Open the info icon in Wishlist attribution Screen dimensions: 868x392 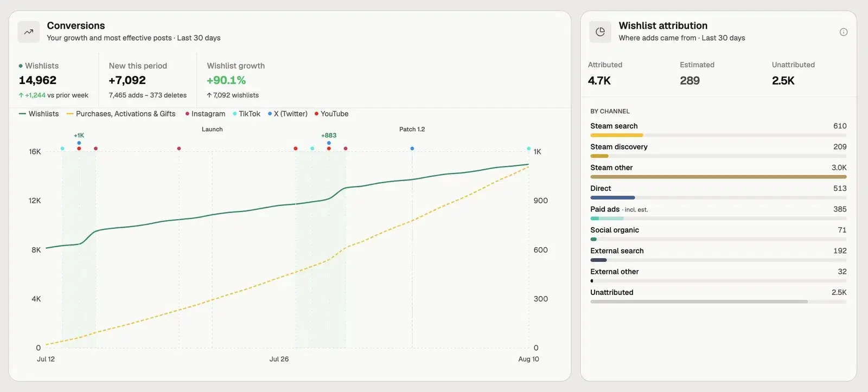tap(844, 32)
